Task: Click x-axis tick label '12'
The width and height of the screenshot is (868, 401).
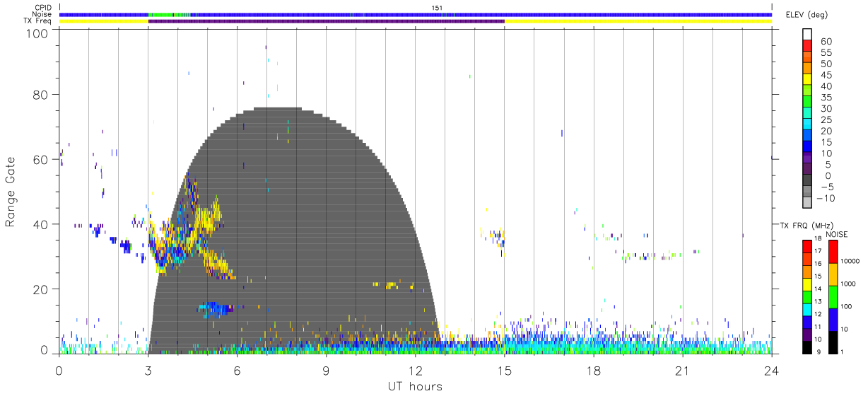Action: point(416,370)
